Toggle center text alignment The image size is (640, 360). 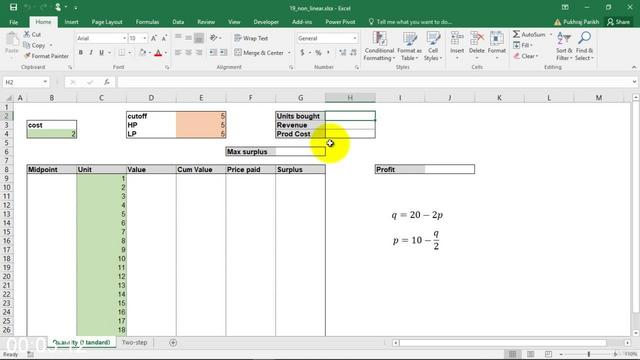189,53
